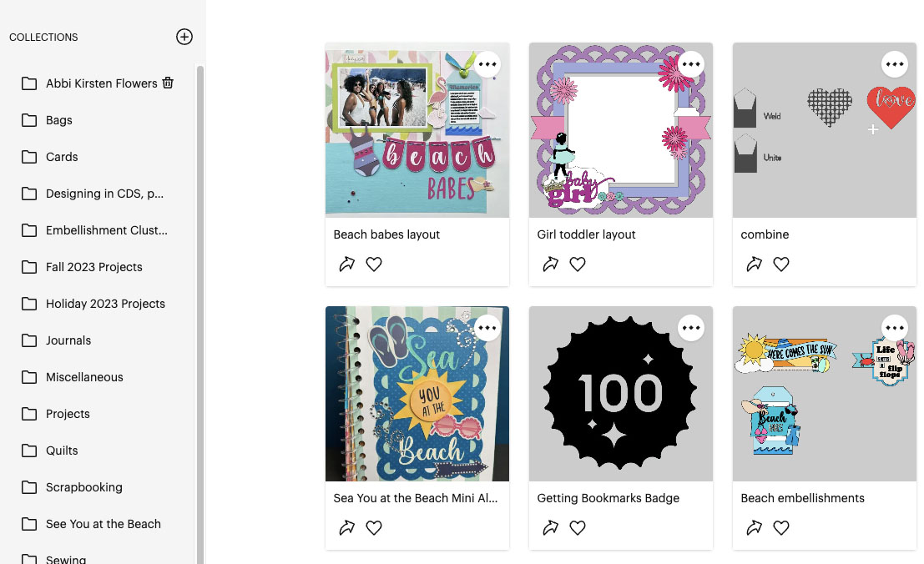Select the Holiday 2023 Projects collection
Viewport: 924px width, 564px height.
(x=105, y=304)
